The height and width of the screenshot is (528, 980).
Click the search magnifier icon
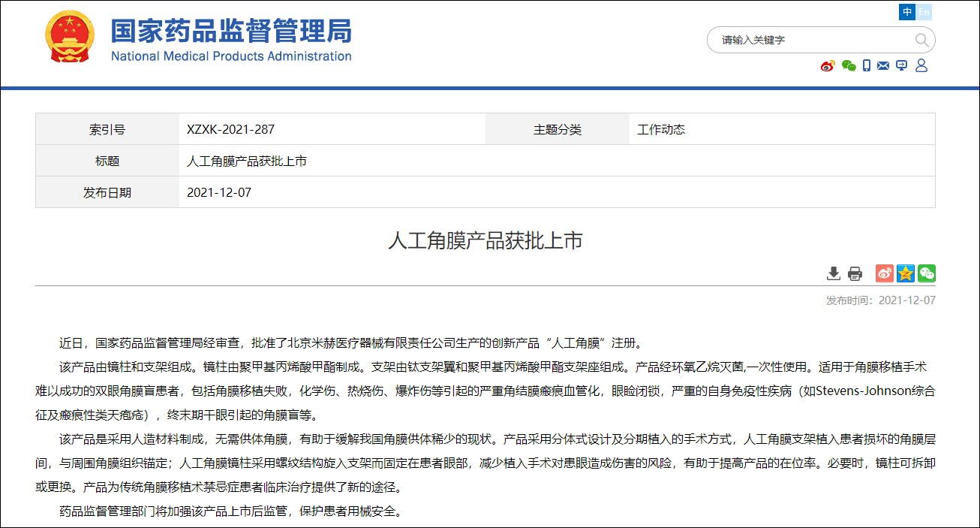pos(921,40)
